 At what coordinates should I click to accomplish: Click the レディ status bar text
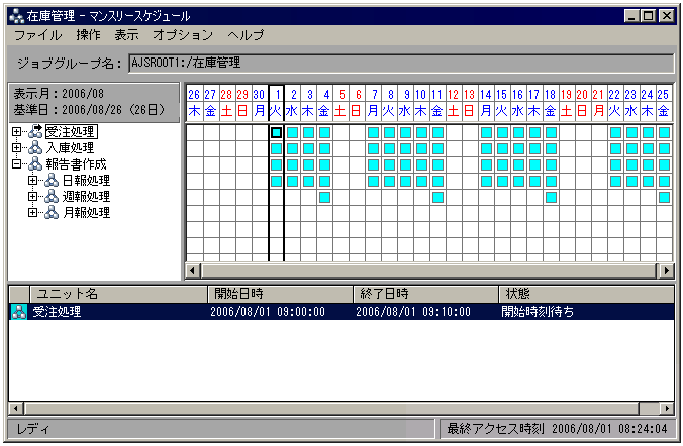(32, 429)
